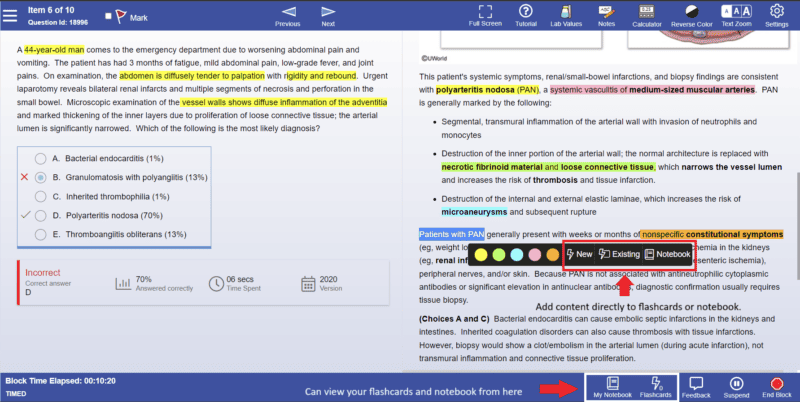Open My Notebook from bottom bar
The height and width of the screenshot is (402, 800).
point(612,388)
